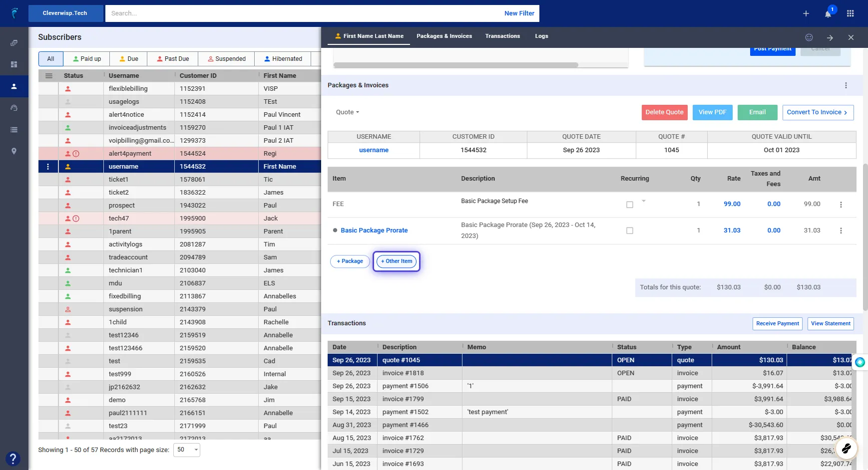Filter subscribers by Hibernated
Viewport: 868px width, 470px height.
(x=283, y=59)
